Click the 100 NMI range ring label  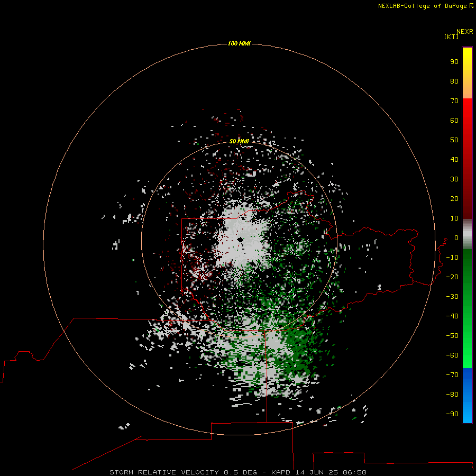[239, 44]
